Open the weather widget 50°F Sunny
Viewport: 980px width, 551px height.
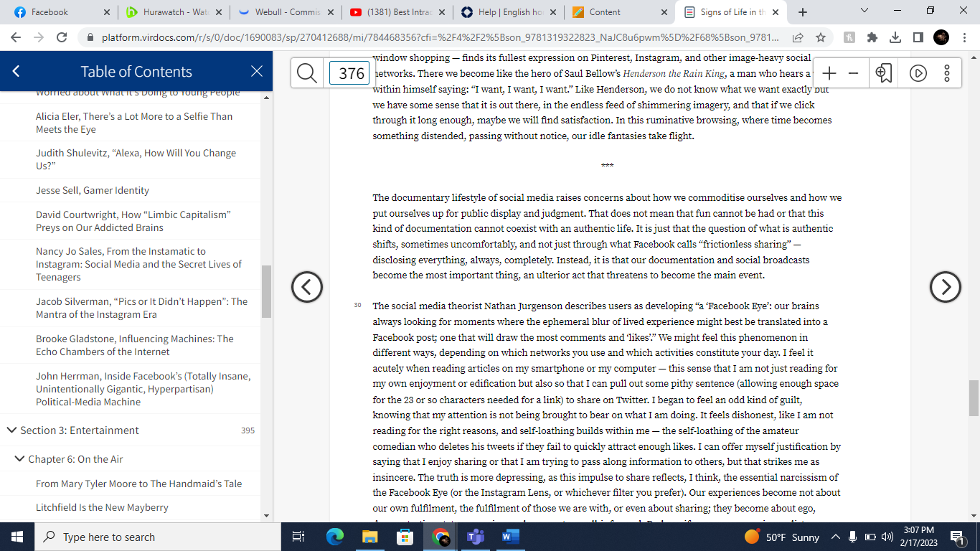tap(782, 537)
